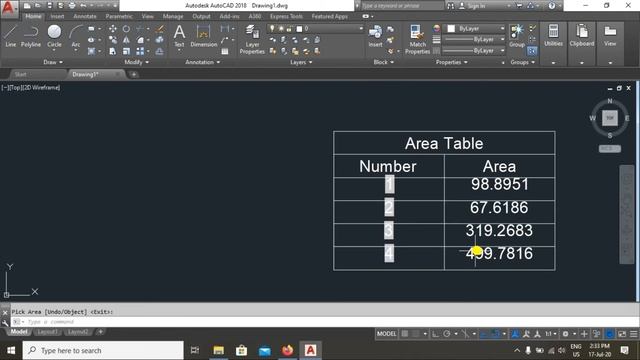Screen dimensions: 640x360
Task: Click the Group tool
Action: tap(517, 36)
